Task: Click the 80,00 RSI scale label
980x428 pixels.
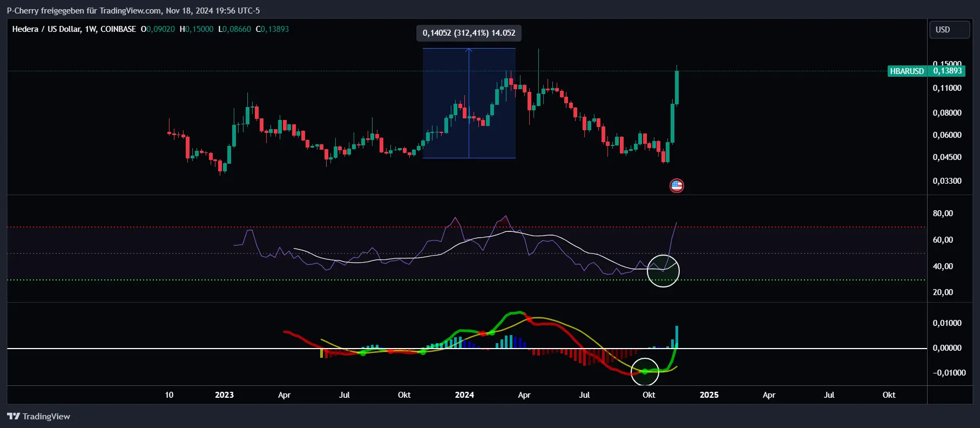Action: point(943,213)
